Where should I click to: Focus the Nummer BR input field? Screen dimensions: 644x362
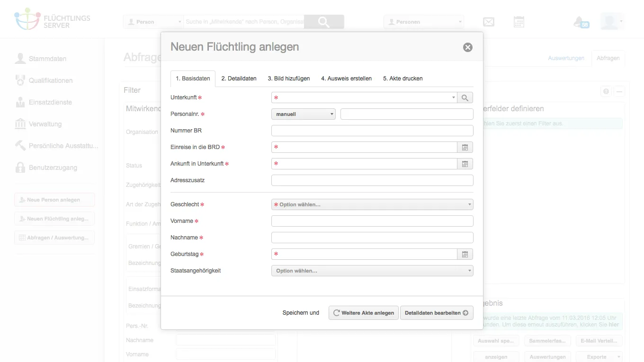pos(372,131)
